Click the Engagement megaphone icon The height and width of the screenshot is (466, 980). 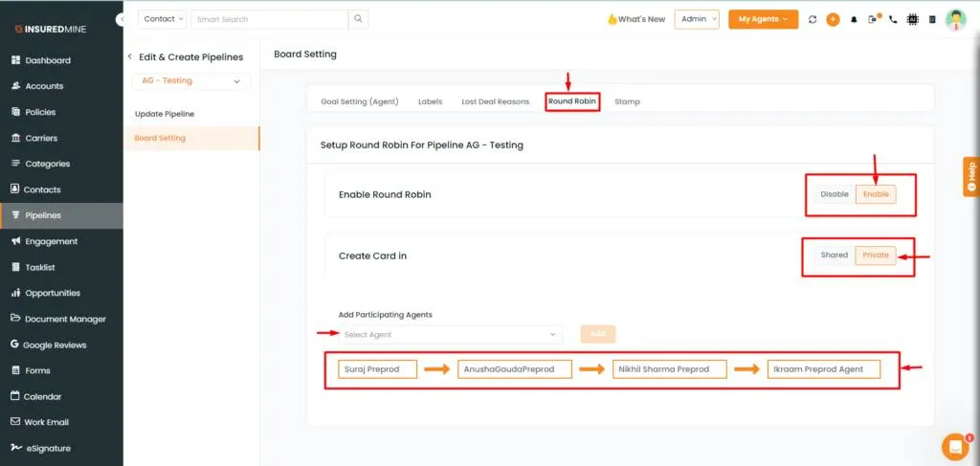pyautogui.click(x=15, y=241)
